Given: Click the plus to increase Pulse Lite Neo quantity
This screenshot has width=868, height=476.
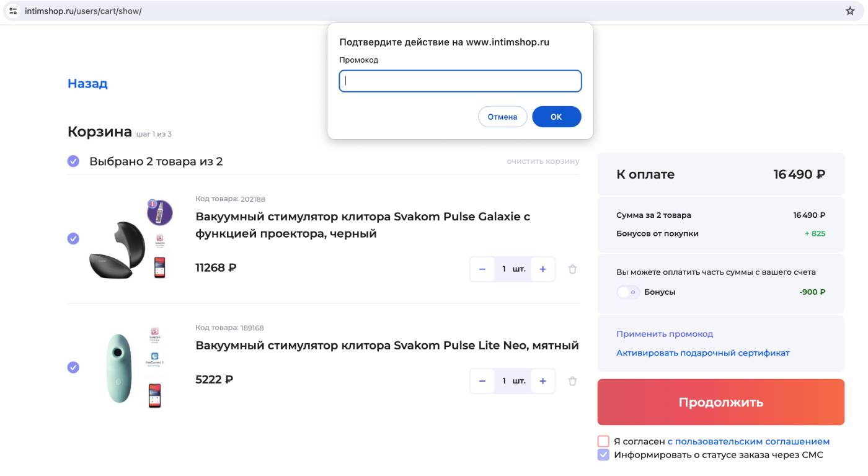Looking at the screenshot, I should point(542,380).
